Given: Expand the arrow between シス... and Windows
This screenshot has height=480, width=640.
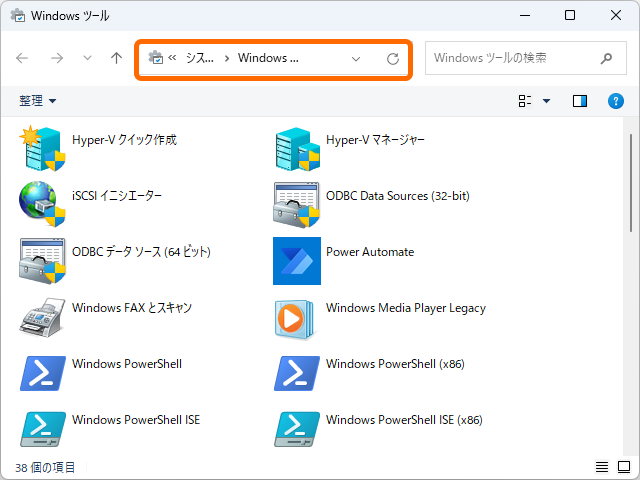Looking at the screenshot, I should [x=227, y=58].
